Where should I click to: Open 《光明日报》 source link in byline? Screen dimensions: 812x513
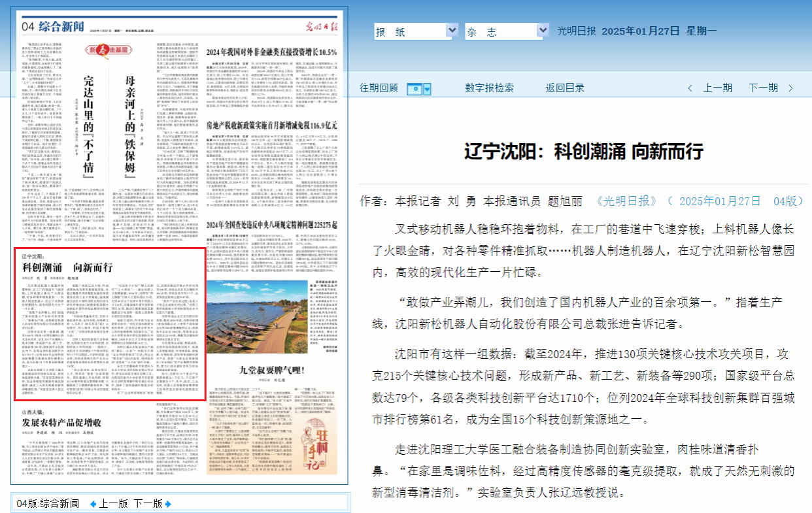[x=628, y=201]
